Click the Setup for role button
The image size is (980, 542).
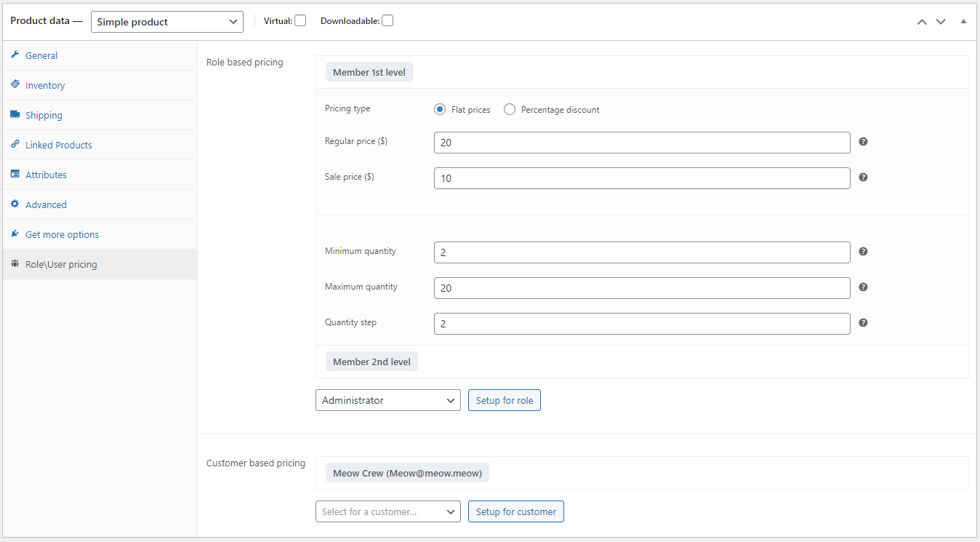[505, 400]
